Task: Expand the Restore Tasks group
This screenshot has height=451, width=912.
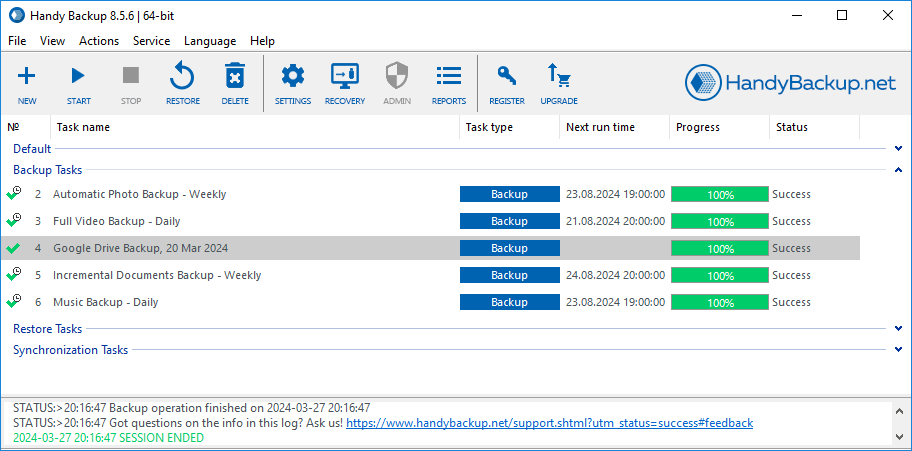Action: coord(899,329)
